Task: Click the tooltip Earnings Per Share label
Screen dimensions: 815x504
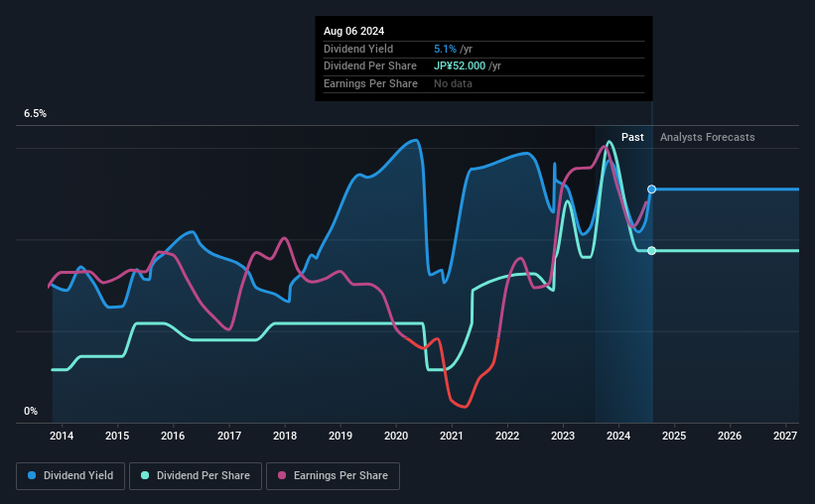Action: [370, 83]
